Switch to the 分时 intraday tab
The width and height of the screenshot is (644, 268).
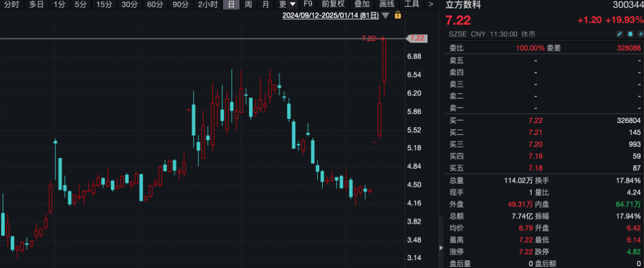pyautogui.click(x=11, y=4)
